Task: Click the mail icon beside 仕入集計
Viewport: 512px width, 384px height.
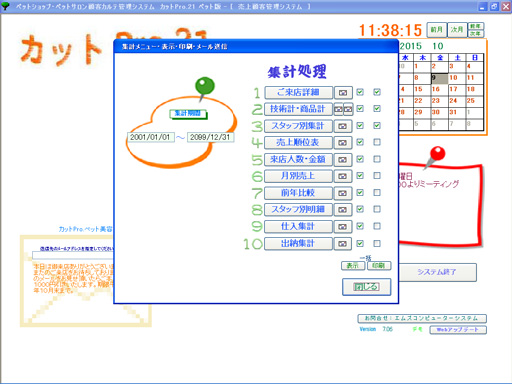Action: coord(343,227)
